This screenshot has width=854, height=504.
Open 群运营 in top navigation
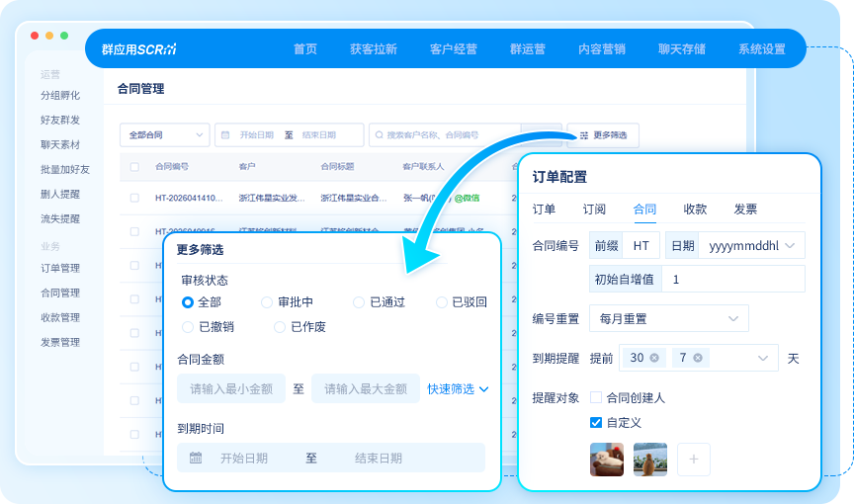527,49
